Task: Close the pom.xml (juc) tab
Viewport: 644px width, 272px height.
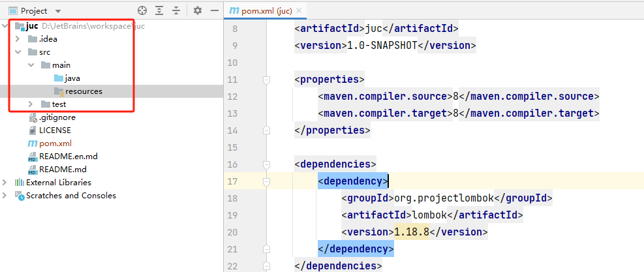Action: click(x=299, y=10)
